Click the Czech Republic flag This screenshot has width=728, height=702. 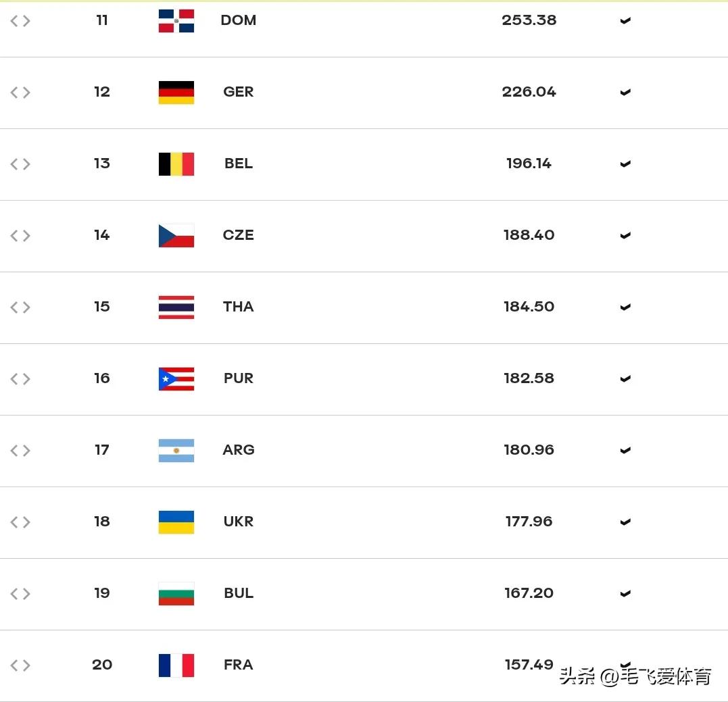tap(176, 236)
